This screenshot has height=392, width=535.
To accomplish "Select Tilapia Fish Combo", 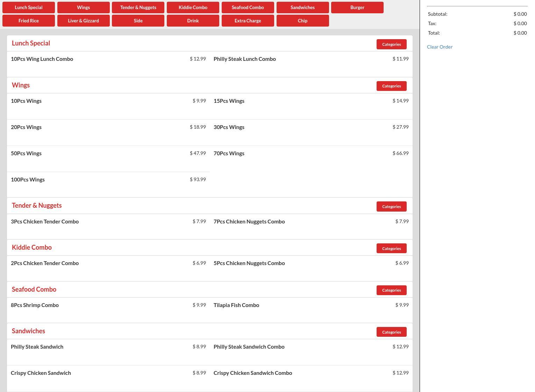I will tap(236, 305).
